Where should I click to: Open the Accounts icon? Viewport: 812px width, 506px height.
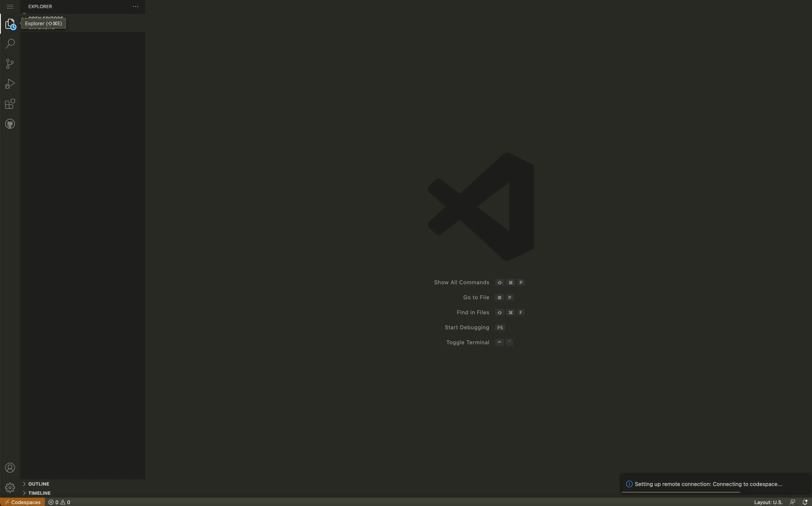[10, 467]
